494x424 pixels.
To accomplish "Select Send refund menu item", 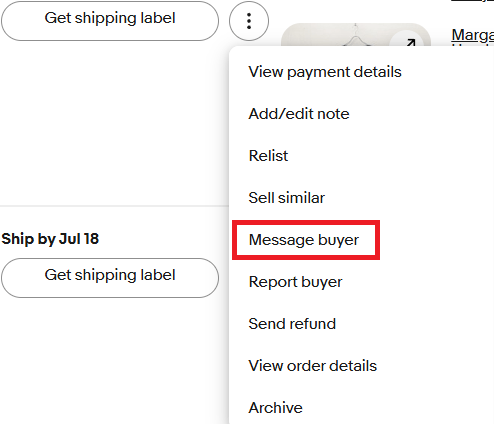I will (x=292, y=324).
